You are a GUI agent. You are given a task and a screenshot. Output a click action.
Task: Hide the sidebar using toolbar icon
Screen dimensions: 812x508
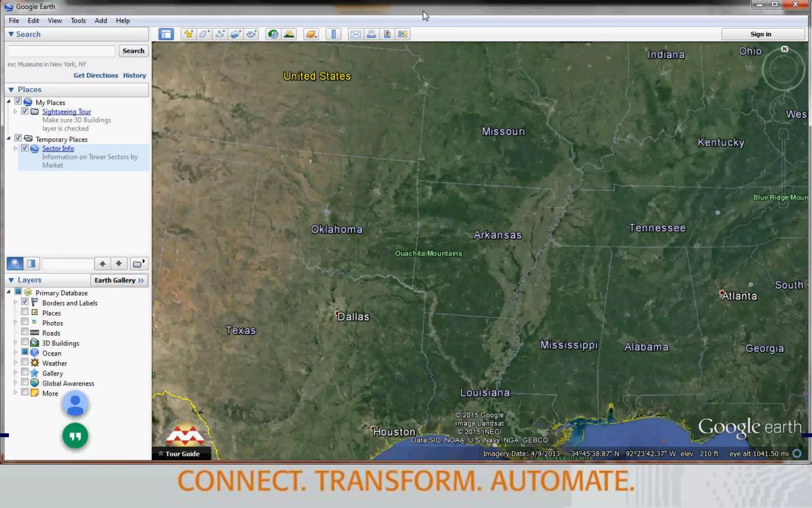point(166,34)
